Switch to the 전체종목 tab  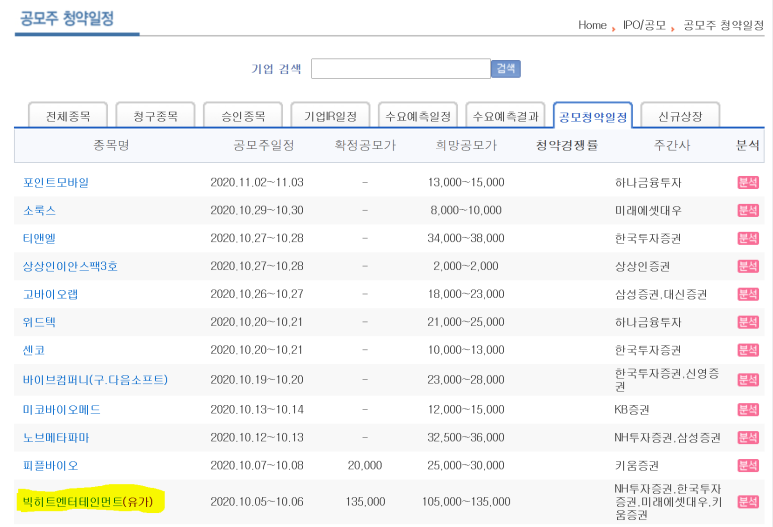[x=68, y=115]
